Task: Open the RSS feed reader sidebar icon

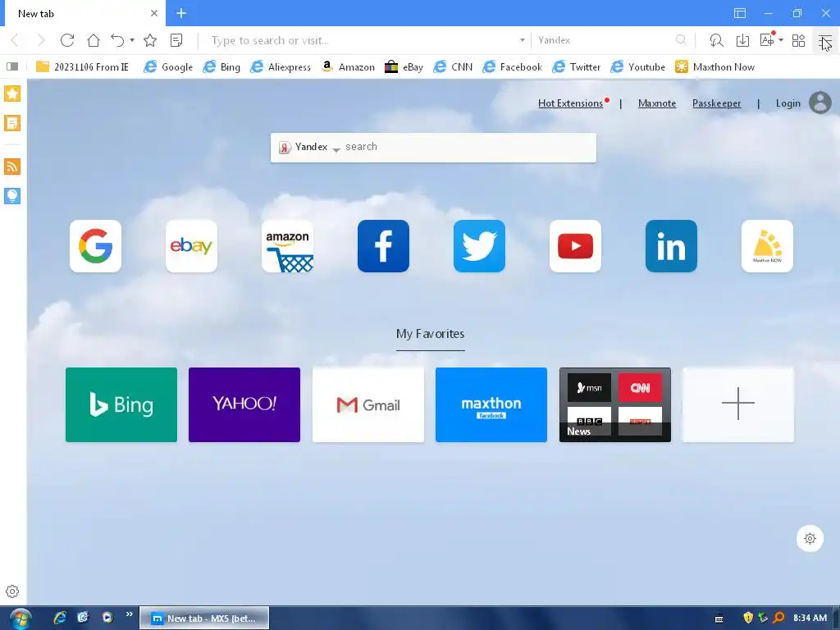Action: pos(12,167)
